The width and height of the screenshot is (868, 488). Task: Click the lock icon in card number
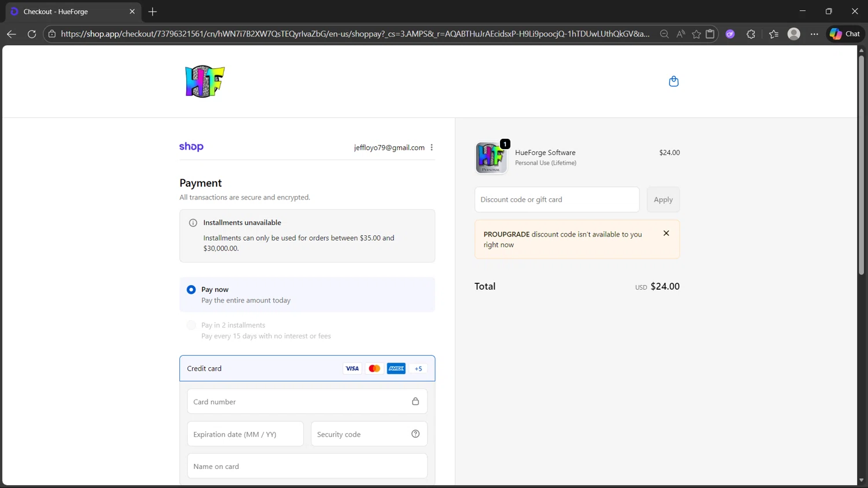415,401
